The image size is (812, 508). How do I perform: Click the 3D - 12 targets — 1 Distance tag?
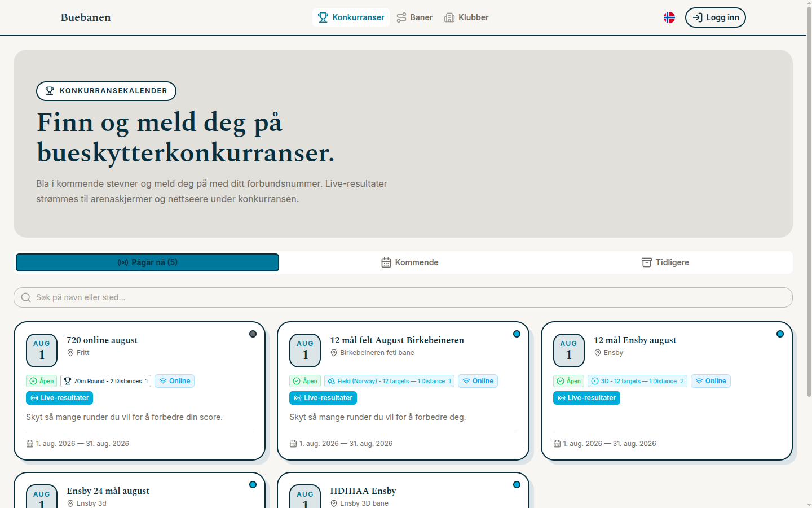637,381
